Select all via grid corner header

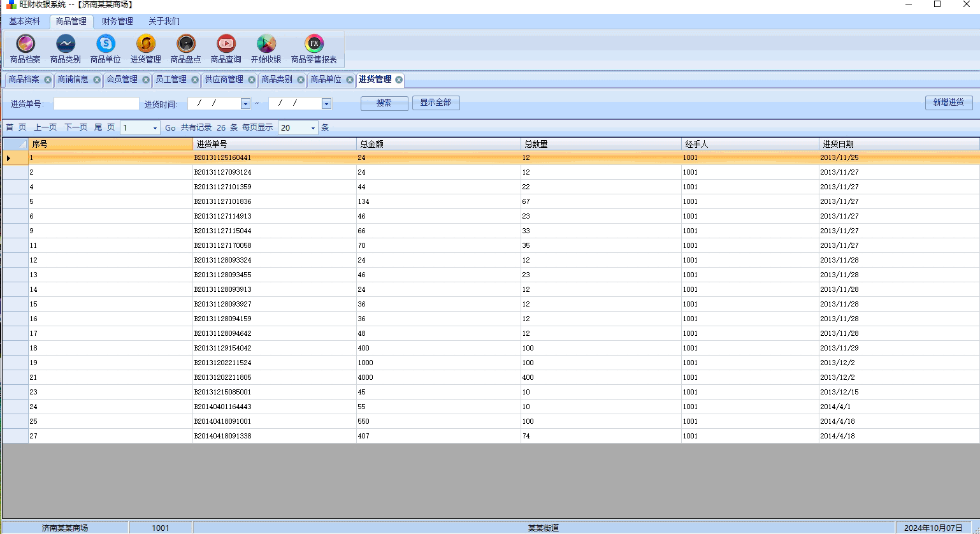15,144
